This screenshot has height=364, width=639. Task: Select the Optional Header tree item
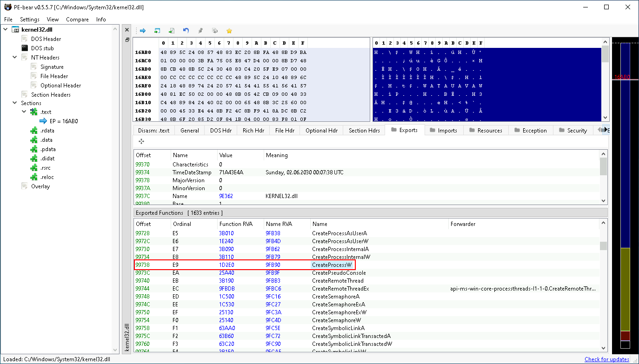pyautogui.click(x=60, y=85)
